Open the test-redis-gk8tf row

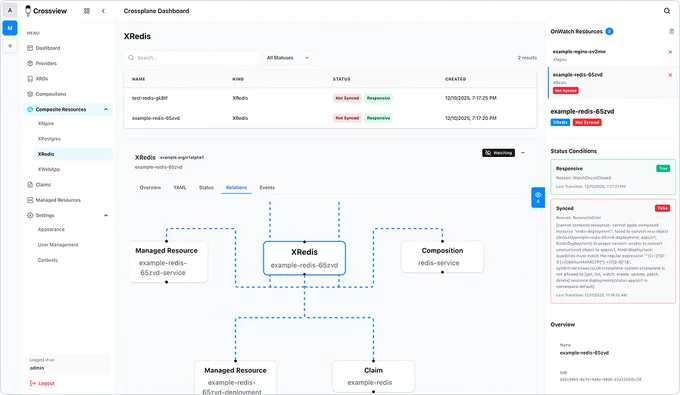tap(330, 98)
